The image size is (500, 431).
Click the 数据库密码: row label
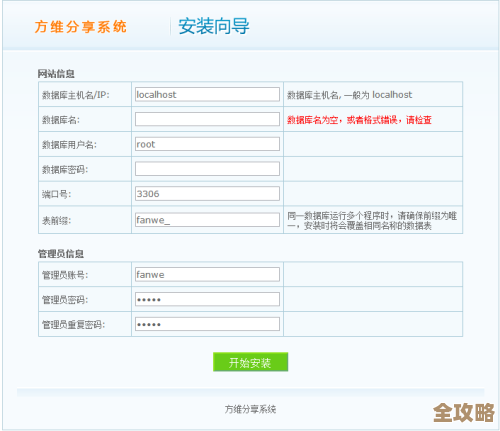pyautogui.click(x=65, y=169)
